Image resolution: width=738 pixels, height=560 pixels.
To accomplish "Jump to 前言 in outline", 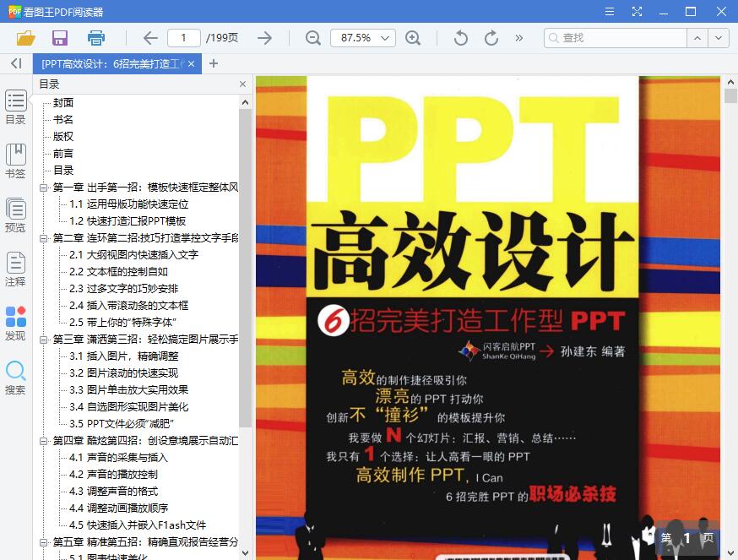I will click(63, 154).
